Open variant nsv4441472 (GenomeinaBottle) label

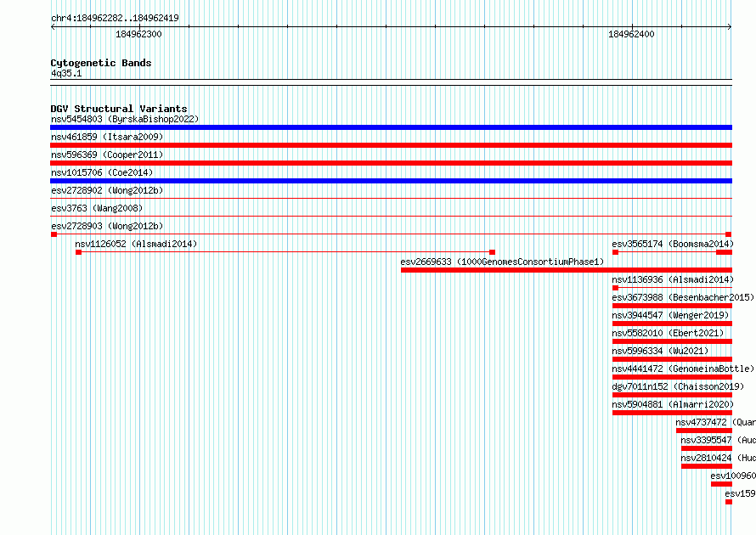click(683, 369)
